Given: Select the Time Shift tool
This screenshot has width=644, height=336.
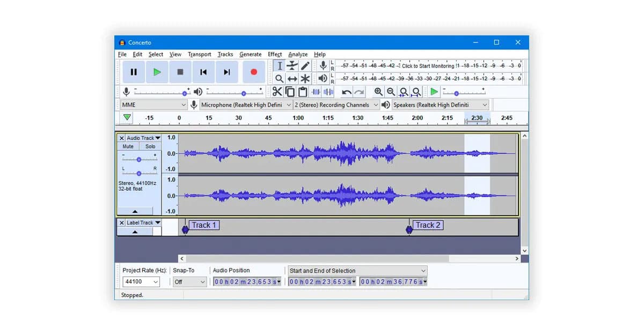Looking at the screenshot, I should click(292, 78).
